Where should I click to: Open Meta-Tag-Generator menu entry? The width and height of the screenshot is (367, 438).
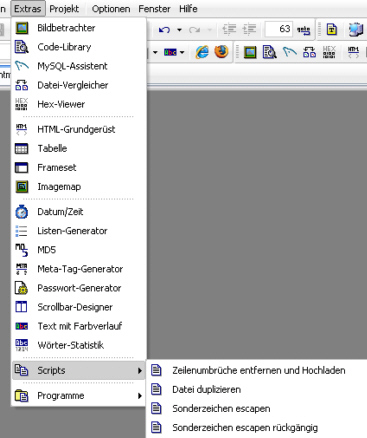79,269
